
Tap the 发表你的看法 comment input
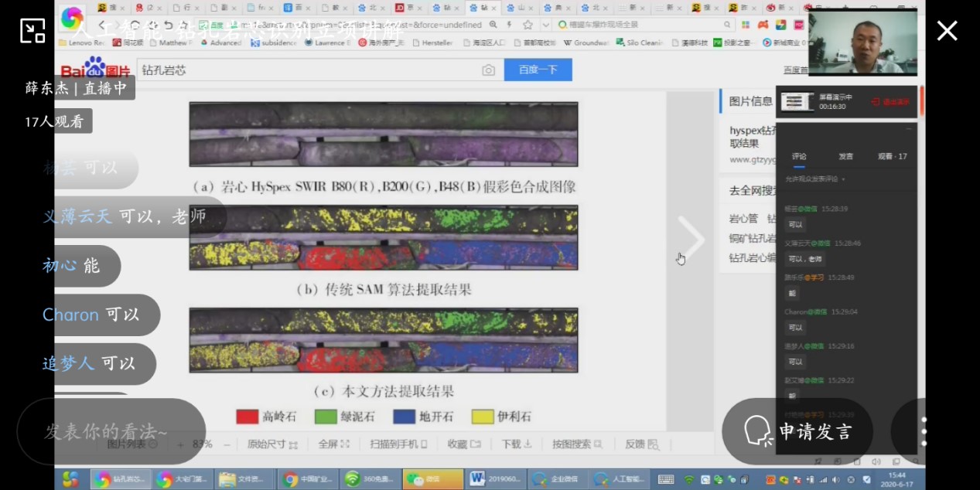pos(111,431)
